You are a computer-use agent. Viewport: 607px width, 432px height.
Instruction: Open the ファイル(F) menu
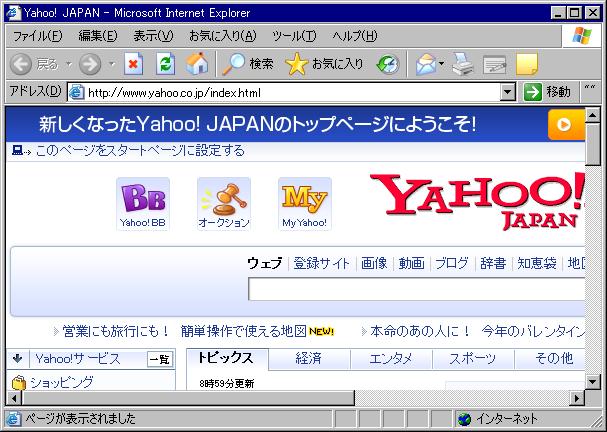coord(38,36)
